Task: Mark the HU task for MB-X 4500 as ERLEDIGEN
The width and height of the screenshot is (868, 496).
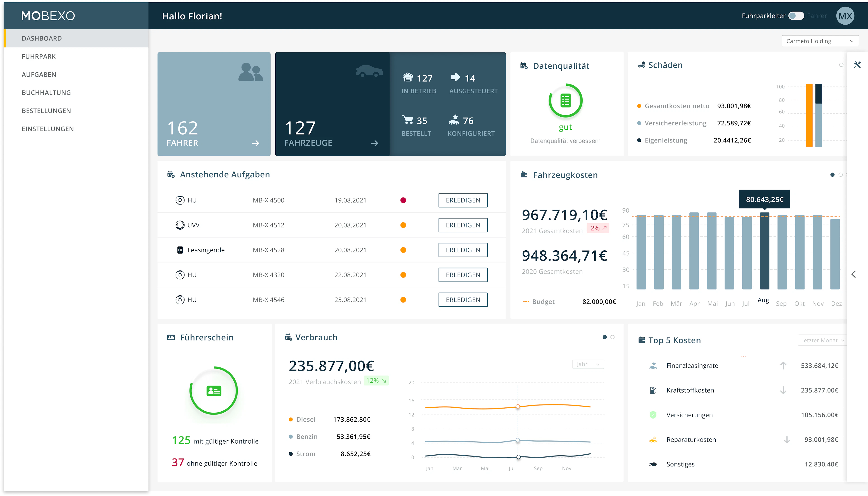Action: tap(463, 200)
